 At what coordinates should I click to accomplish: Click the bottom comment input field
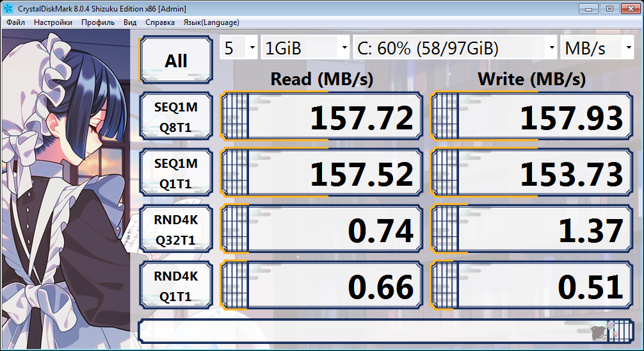point(385,331)
